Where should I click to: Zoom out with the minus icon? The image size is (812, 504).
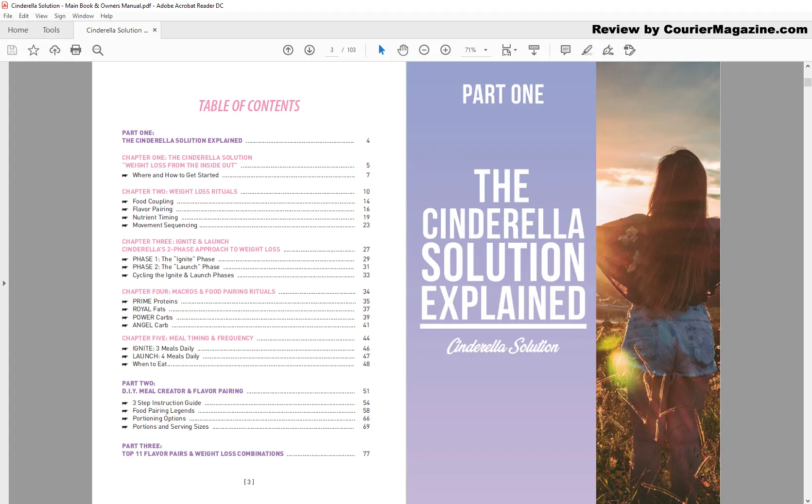point(424,50)
